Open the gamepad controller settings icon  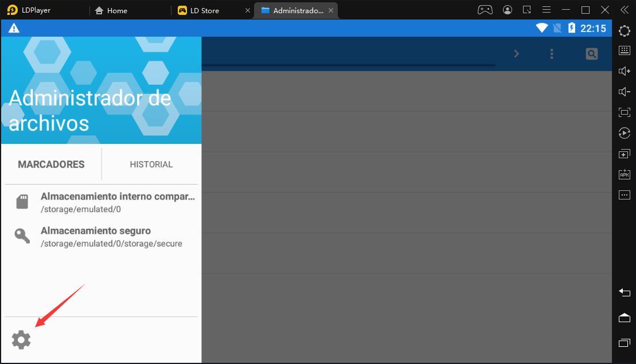coord(485,10)
